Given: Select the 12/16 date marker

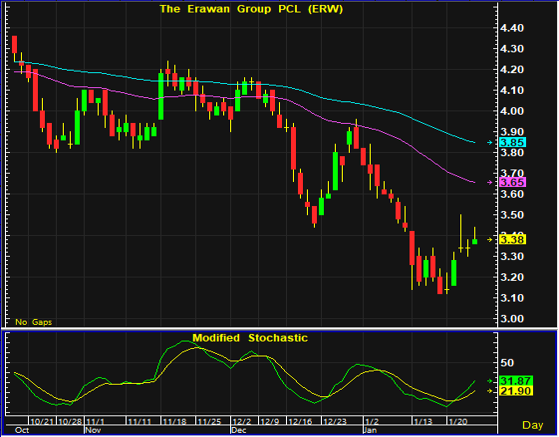Looking at the screenshot, I should (x=301, y=422).
